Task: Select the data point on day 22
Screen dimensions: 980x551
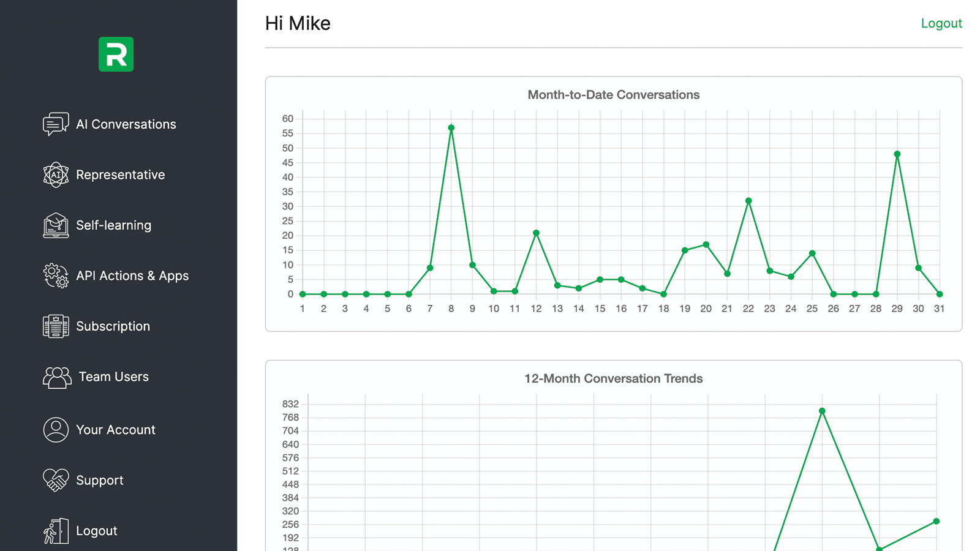Action: pyautogui.click(x=748, y=200)
